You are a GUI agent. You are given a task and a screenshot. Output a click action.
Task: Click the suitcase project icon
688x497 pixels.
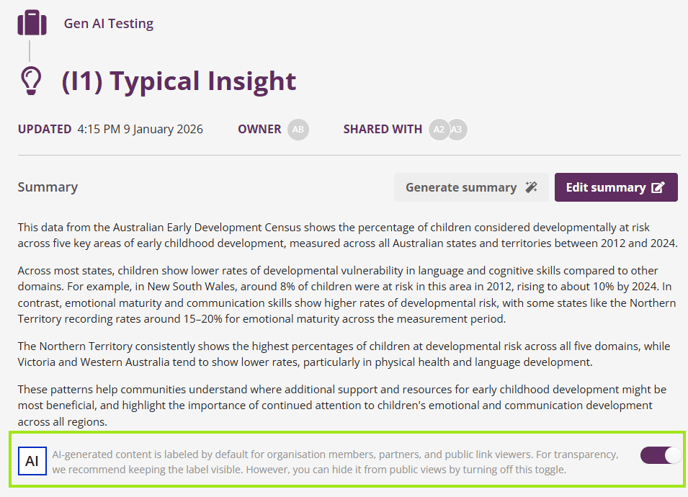(32, 22)
